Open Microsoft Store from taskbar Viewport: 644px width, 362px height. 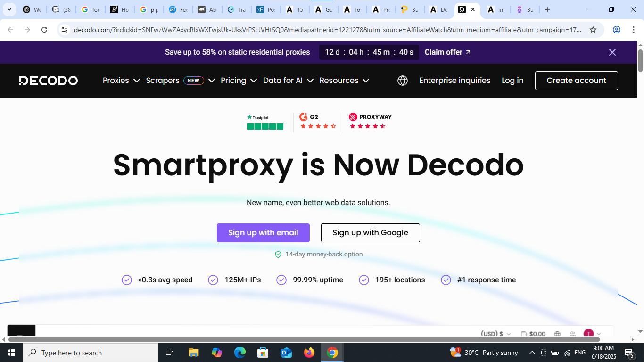point(263,353)
